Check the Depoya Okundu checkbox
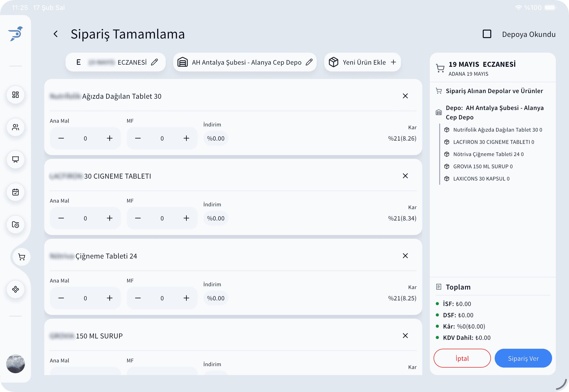569x392 pixels. (x=487, y=34)
